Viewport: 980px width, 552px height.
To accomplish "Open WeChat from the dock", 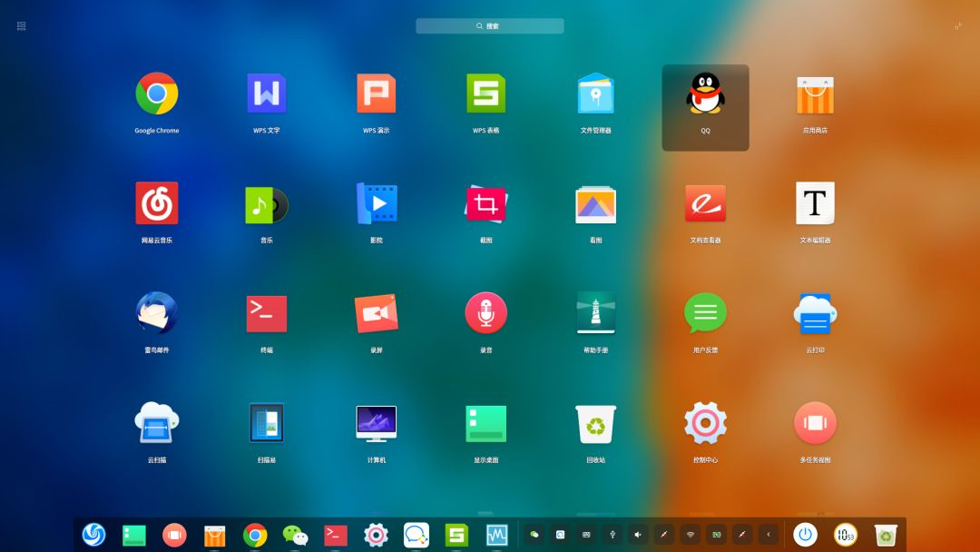I will [295, 535].
